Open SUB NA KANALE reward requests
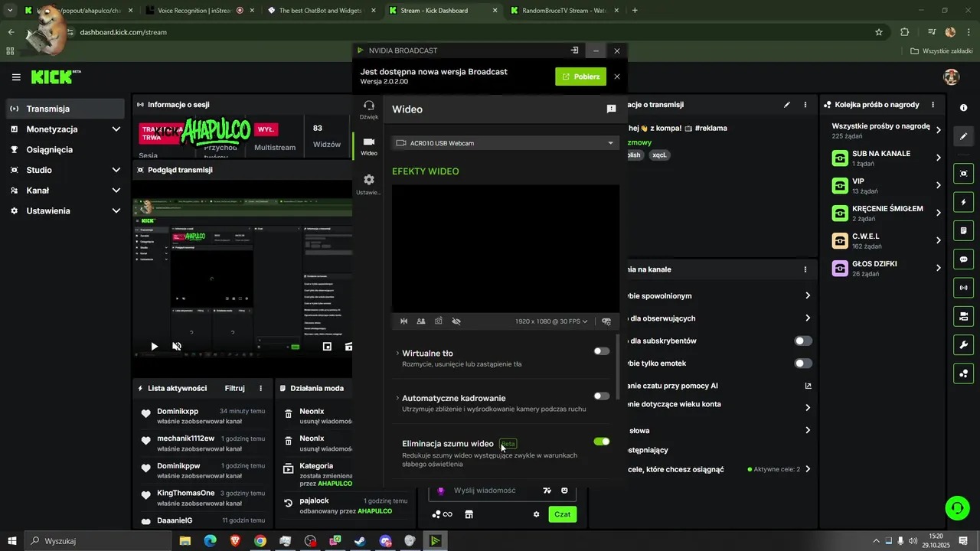The height and width of the screenshot is (551, 980). pos(887,158)
